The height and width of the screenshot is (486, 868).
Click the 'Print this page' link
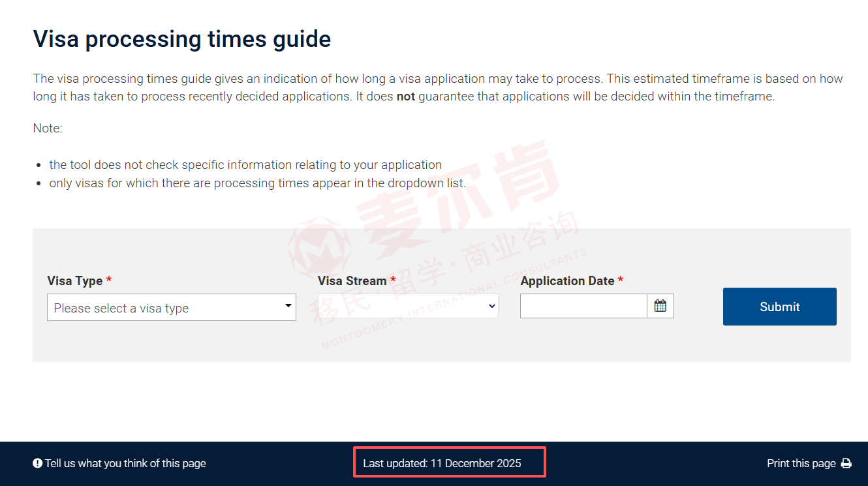coord(801,463)
